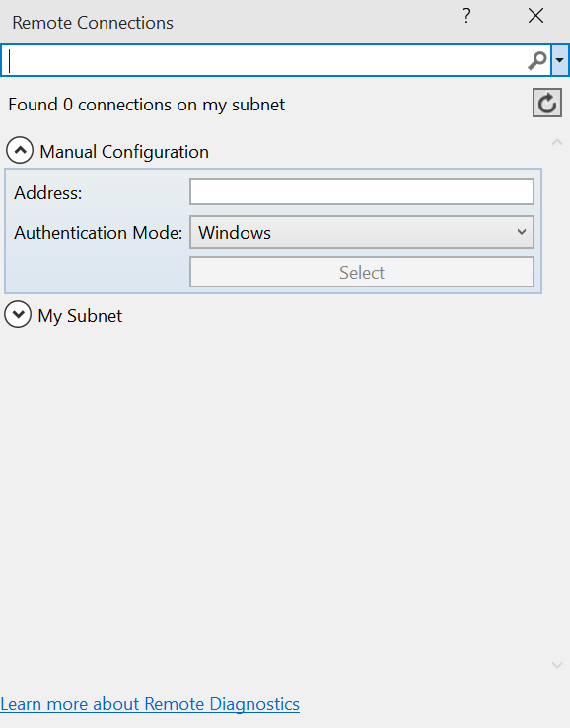
Task: Expand the My Subnet section chevron
Action: point(18,314)
